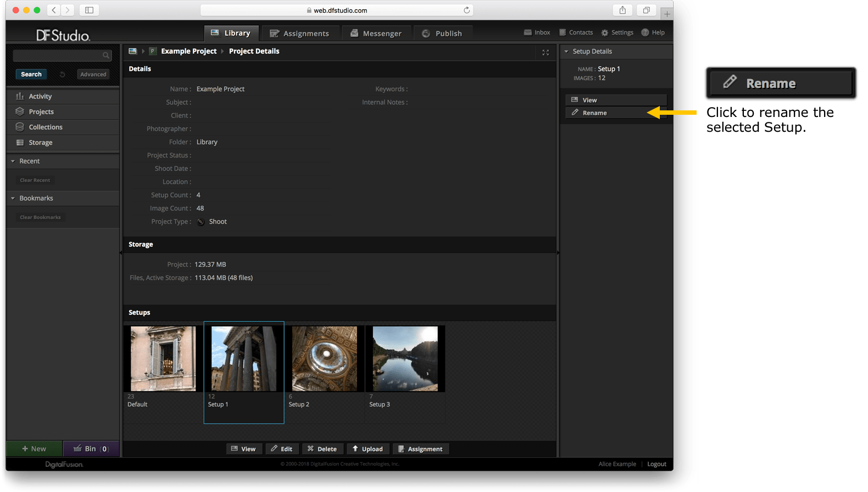This screenshot has height=492, width=868.
Task: Open Contacts from top bar
Action: pyautogui.click(x=576, y=32)
